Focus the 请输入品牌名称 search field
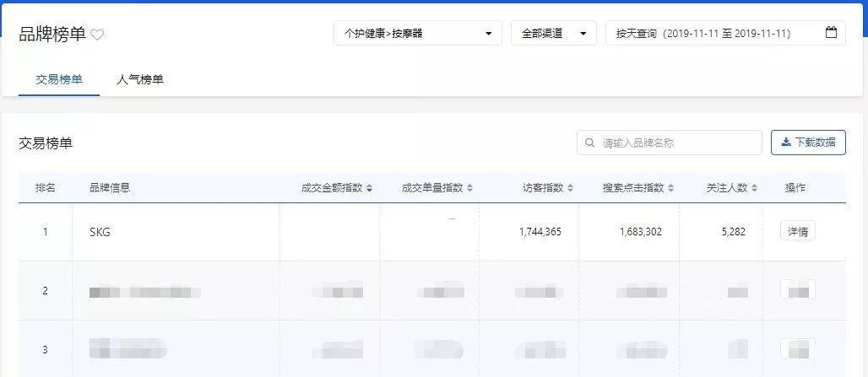 670,143
